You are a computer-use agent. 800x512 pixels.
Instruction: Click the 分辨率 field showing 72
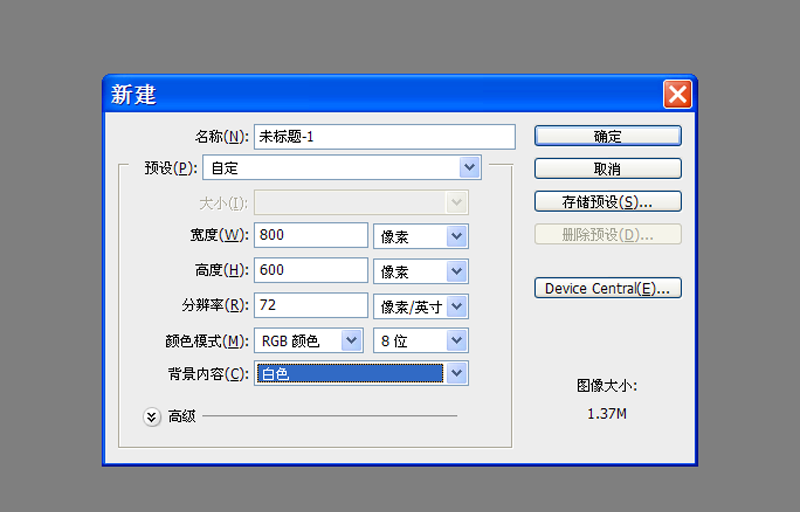click(x=311, y=305)
